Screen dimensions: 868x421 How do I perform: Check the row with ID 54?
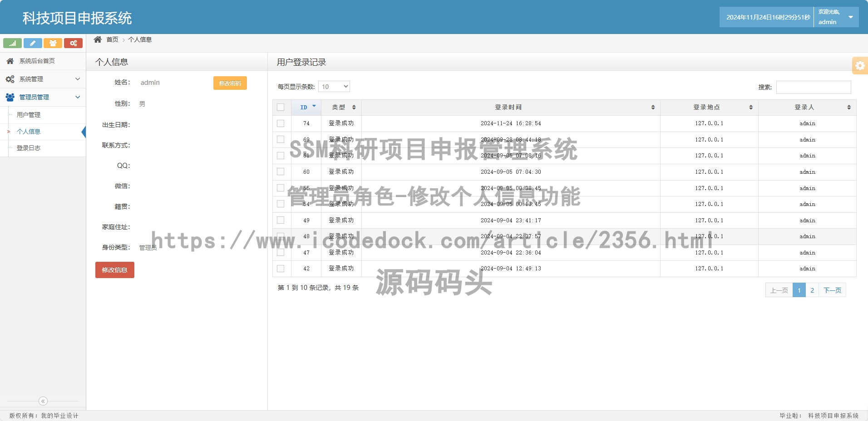tap(281, 204)
